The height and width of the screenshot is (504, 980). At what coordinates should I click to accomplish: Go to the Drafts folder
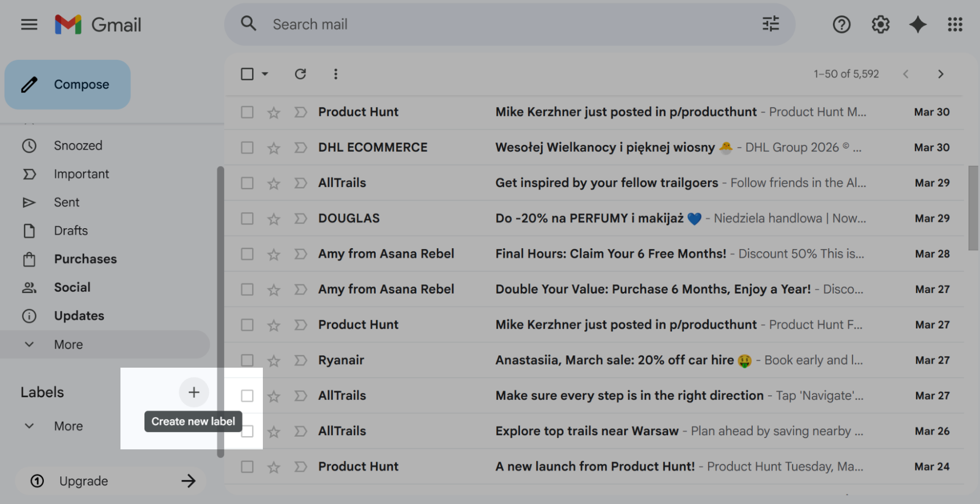click(x=70, y=231)
